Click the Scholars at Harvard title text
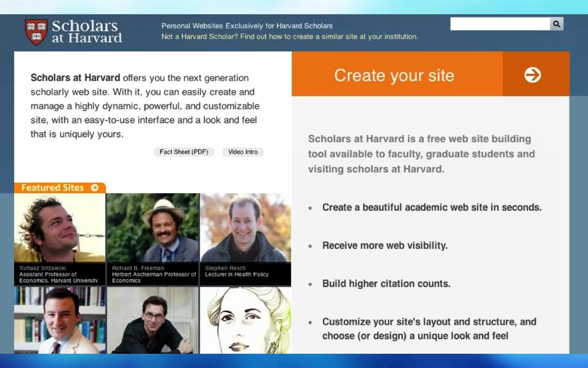588x368 pixels. (x=87, y=32)
